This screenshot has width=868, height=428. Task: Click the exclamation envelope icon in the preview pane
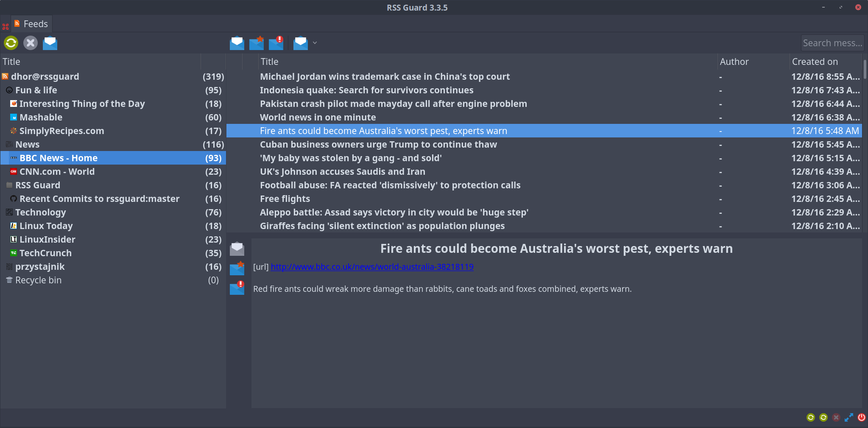pyautogui.click(x=237, y=288)
